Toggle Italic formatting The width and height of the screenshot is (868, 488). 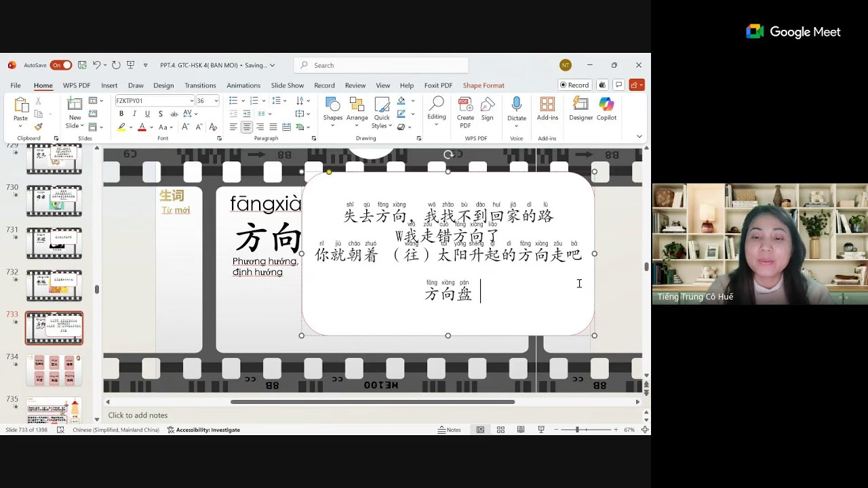(x=134, y=114)
